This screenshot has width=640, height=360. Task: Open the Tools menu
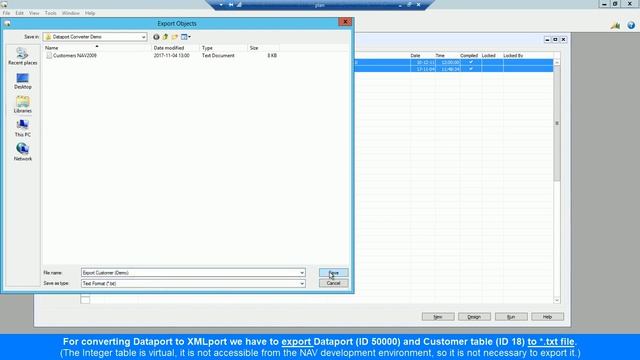click(x=51, y=13)
